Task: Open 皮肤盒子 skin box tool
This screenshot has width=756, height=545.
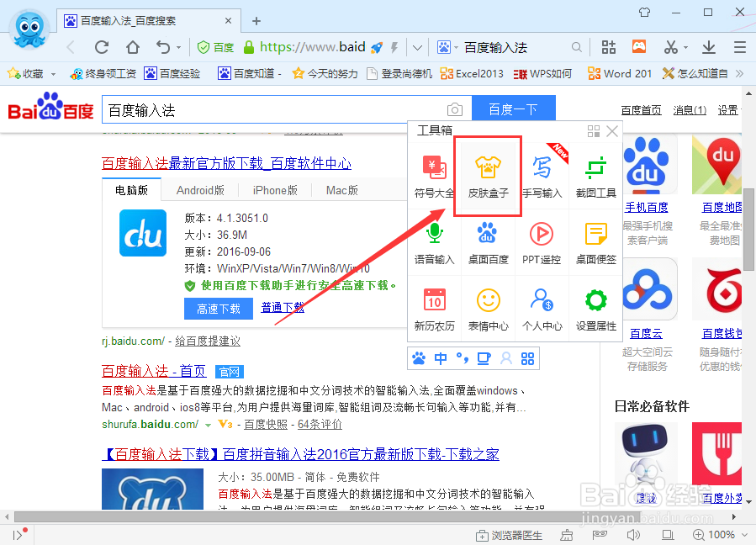Action: (488, 177)
